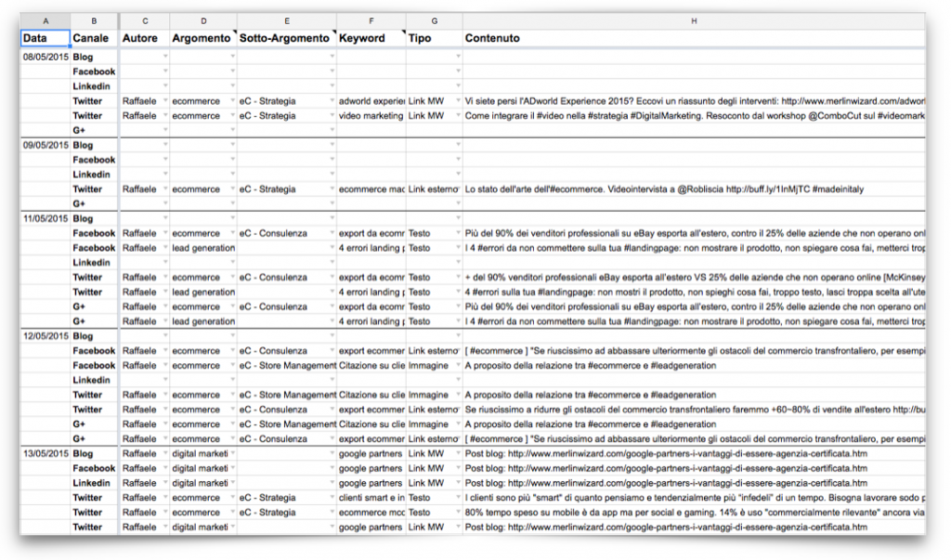
Task: Select the column F header
Action: pos(371,20)
